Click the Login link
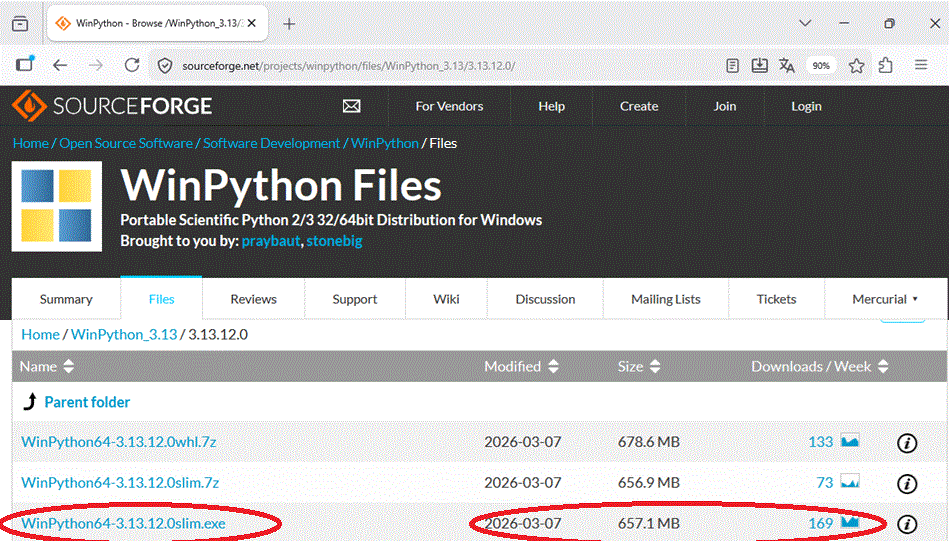Image resolution: width=949 pixels, height=543 pixels. click(x=806, y=106)
